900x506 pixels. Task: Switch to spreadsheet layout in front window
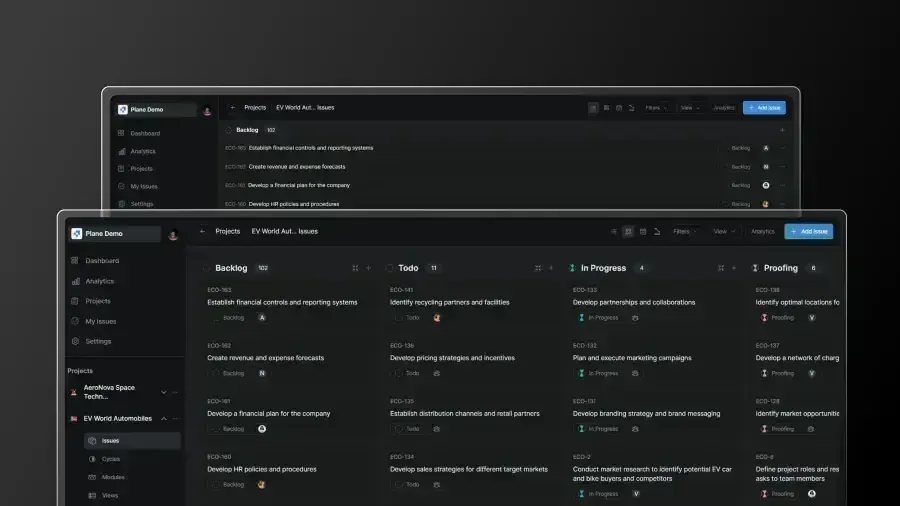click(657, 232)
